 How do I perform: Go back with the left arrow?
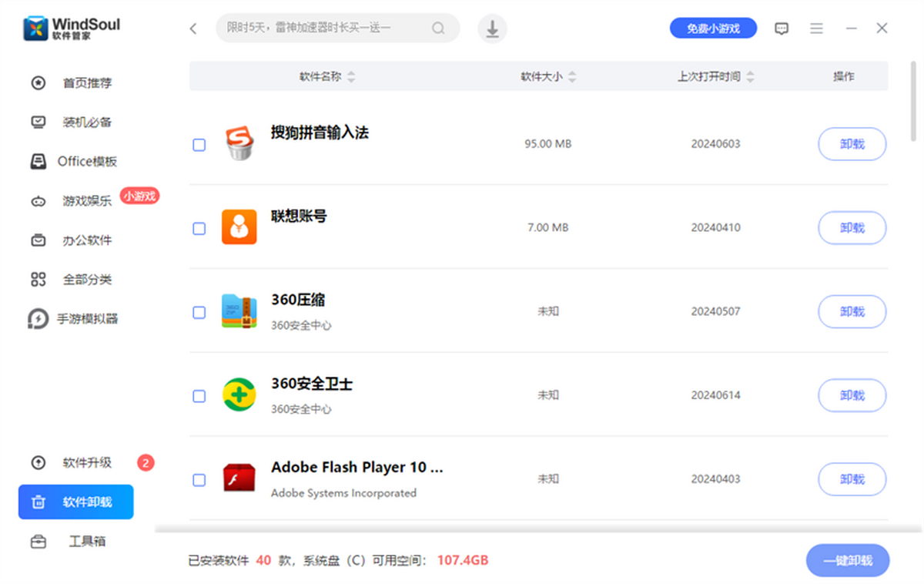tap(193, 29)
